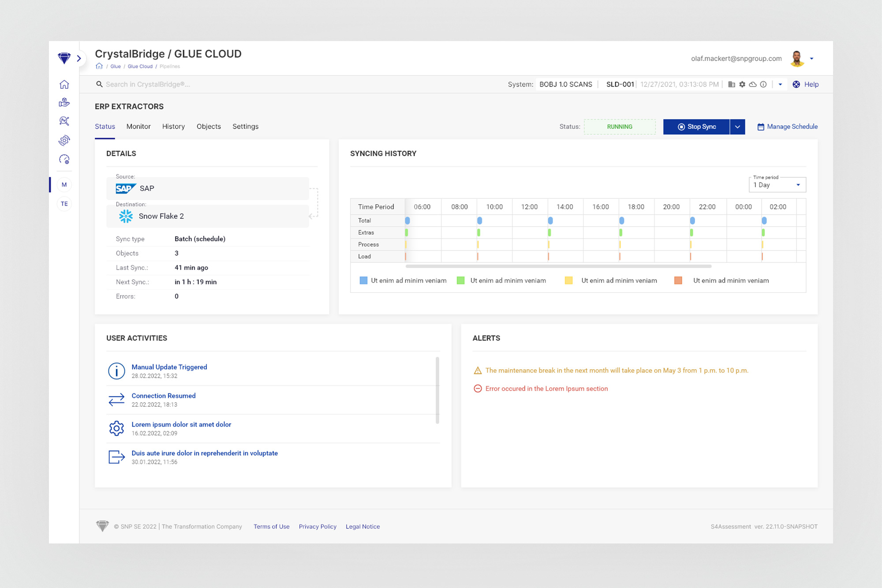This screenshot has height=588, width=882.
Task: Open the History tab
Action: [173, 127]
